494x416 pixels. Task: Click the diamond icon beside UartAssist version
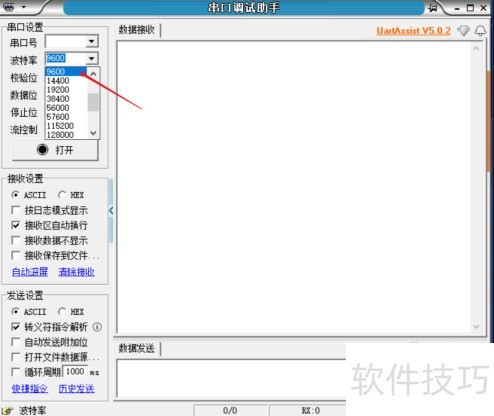coord(463,31)
